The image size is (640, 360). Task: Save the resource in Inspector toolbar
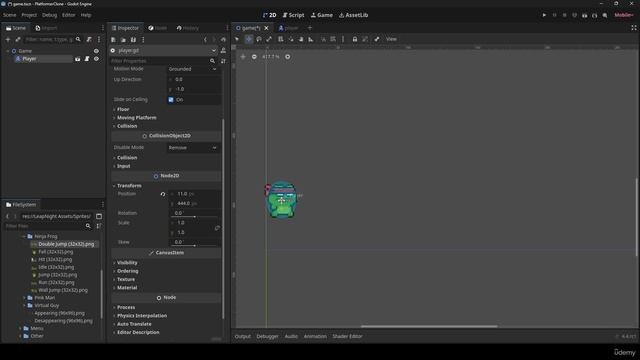click(x=133, y=40)
